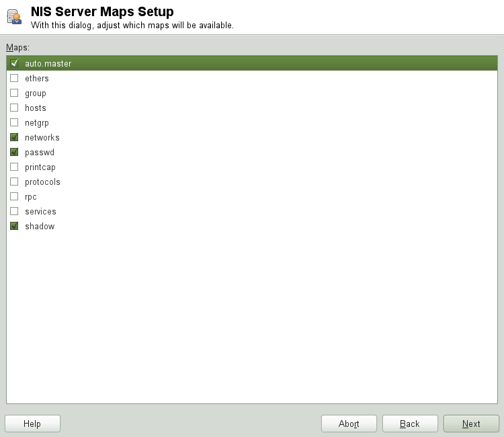504x437 pixels.
Task: Enable the ethers map checkbox
Action: [x=14, y=79]
